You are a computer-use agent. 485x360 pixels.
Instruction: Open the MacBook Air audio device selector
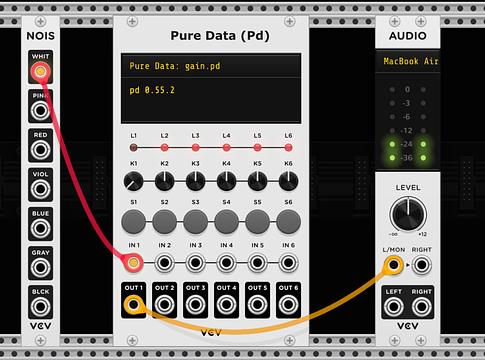pyautogui.click(x=408, y=61)
